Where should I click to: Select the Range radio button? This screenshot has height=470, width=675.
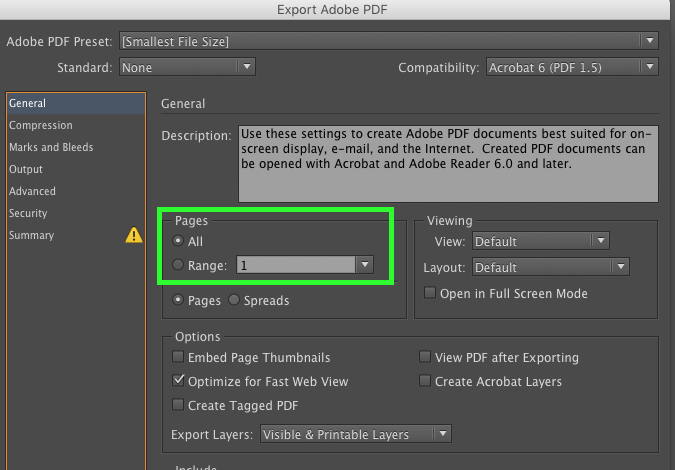click(x=178, y=266)
